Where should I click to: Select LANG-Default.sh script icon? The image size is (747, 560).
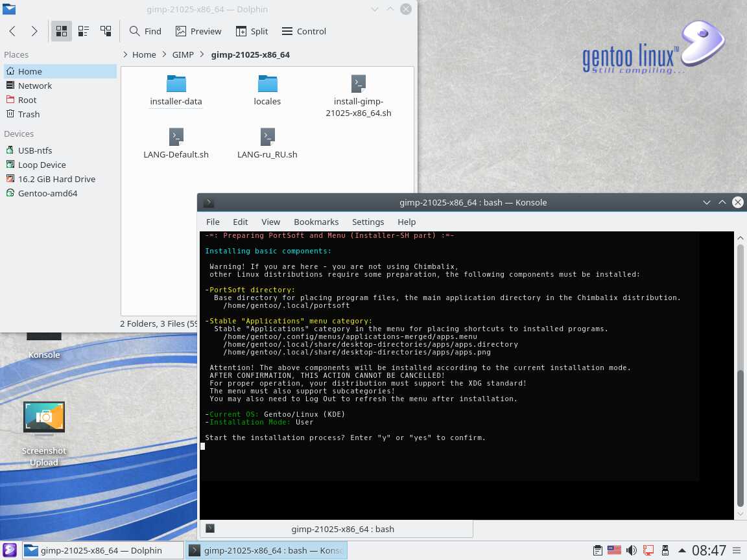[176, 137]
